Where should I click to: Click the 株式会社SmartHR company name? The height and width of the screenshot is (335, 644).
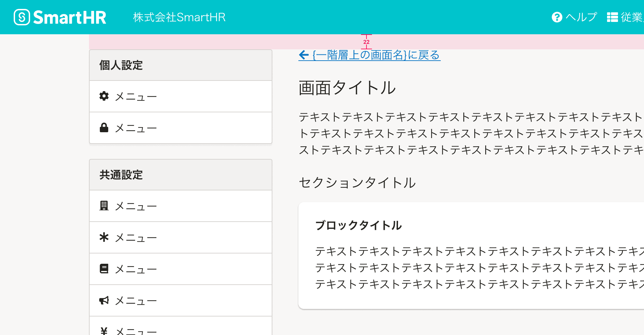(x=179, y=17)
